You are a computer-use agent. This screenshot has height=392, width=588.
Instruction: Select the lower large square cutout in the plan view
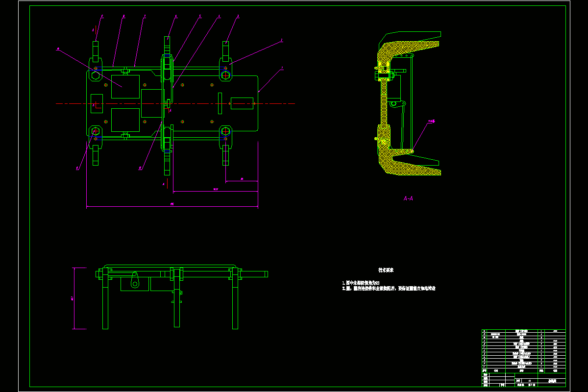pyautogui.click(x=125, y=120)
